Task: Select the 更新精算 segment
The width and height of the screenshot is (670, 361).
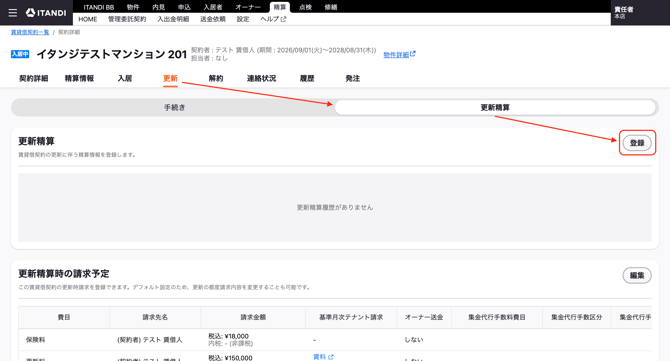Action: click(495, 108)
